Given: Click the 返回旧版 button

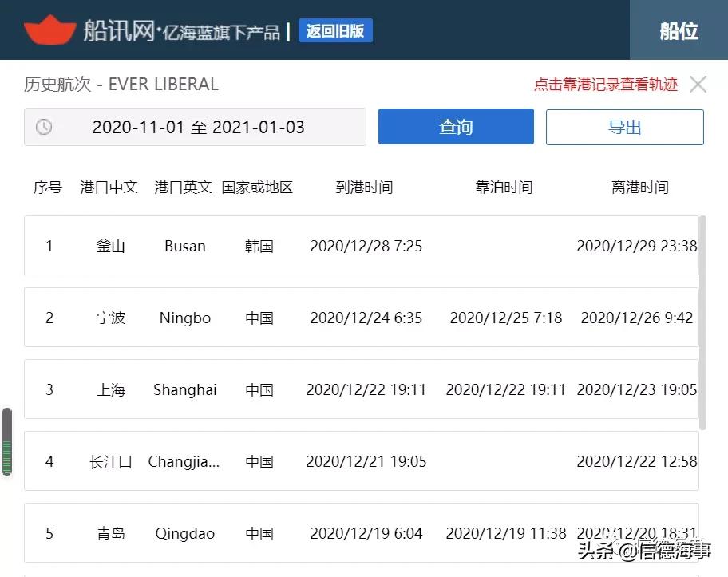Looking at the screenshot, I should (x=335, y=30).
